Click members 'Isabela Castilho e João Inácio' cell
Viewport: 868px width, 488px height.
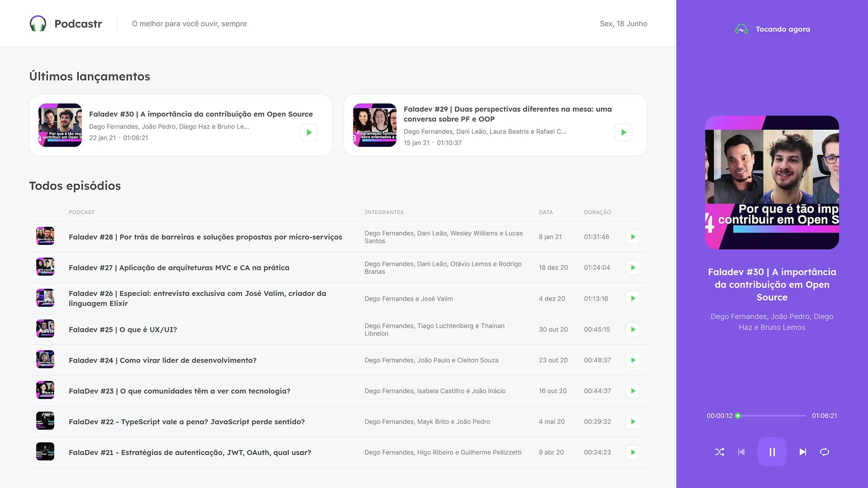435,391
